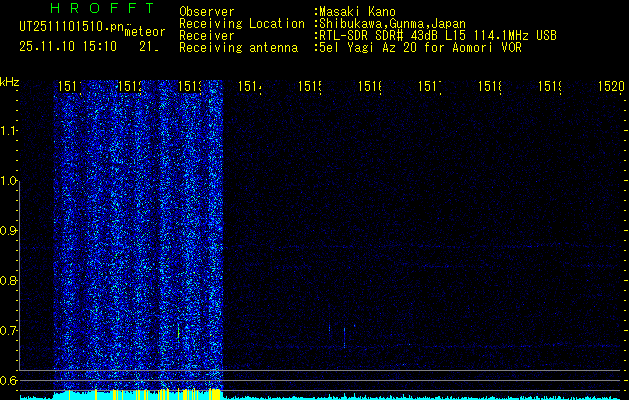629x400 pixels.
Task: Click the meteor count value 21
Action: click(x=149, y=47)
